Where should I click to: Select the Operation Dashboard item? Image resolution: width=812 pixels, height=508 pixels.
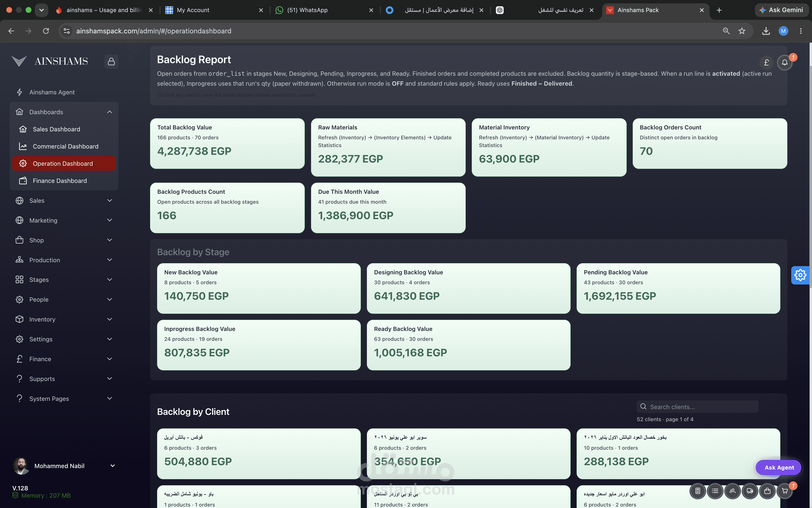[x=64, y=163]
